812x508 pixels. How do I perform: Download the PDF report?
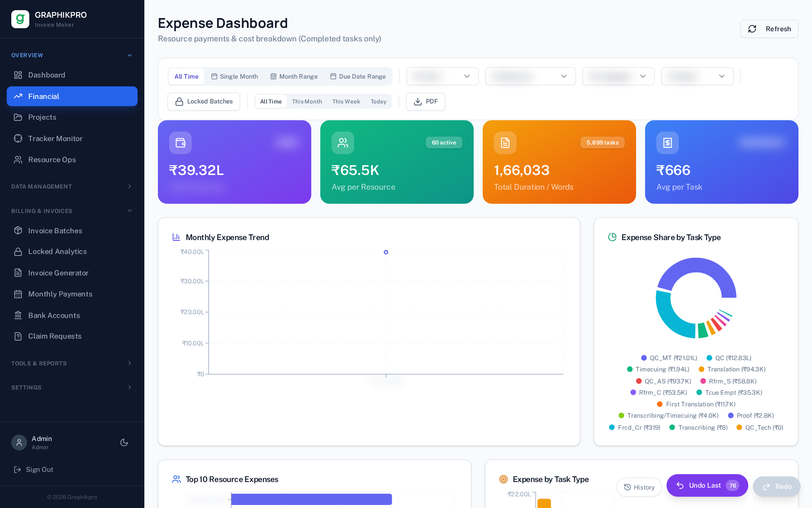(x=426, y=102)
